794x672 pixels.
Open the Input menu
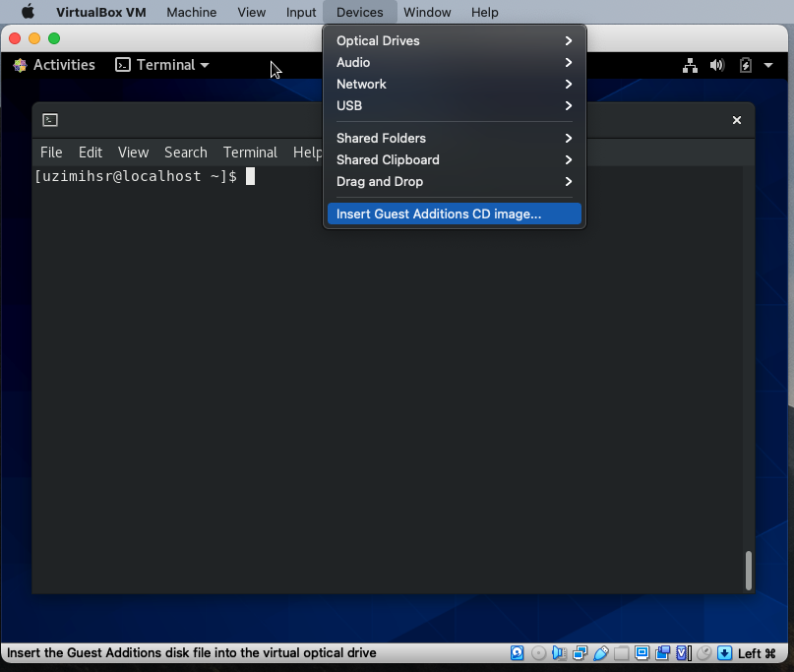tap(301, 12)
